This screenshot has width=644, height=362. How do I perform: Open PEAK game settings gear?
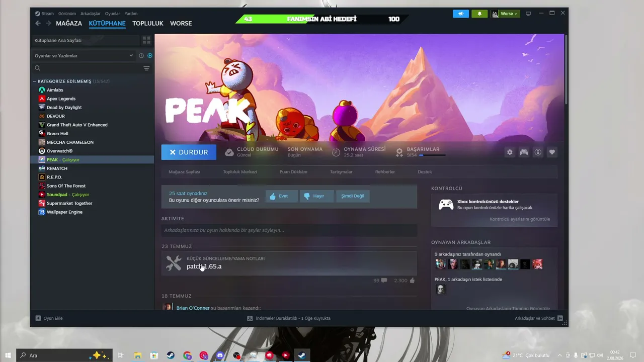(x=510, y=152)
